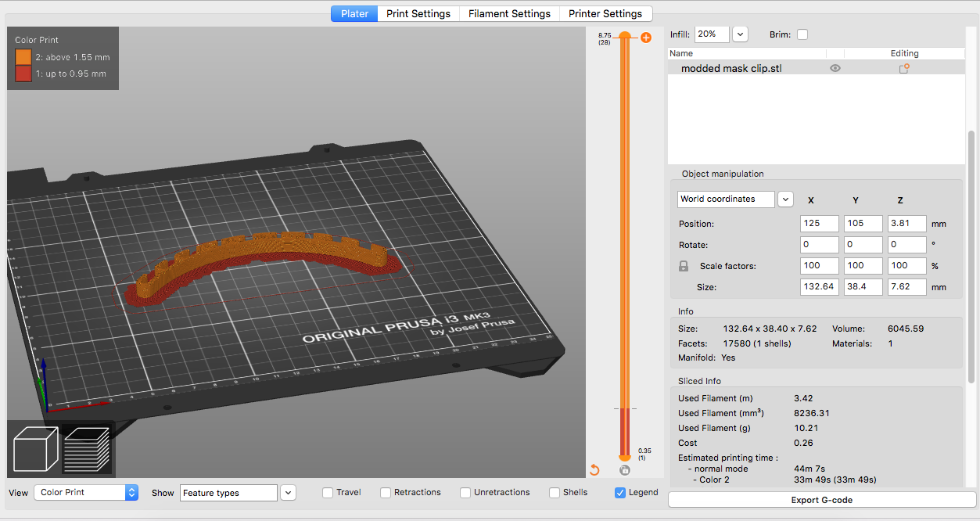980x521 pixels.
Task: Click the Scale factors Y field
Action: (x=863, y=266)
